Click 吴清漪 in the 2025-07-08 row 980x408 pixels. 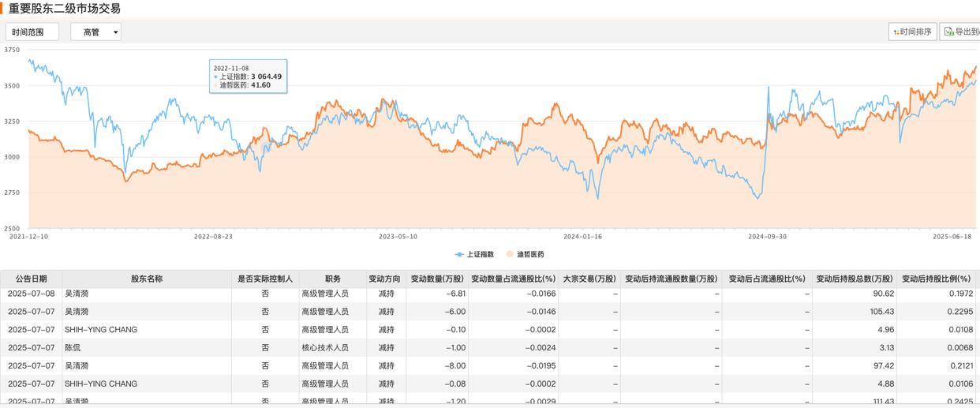point(77,293)
